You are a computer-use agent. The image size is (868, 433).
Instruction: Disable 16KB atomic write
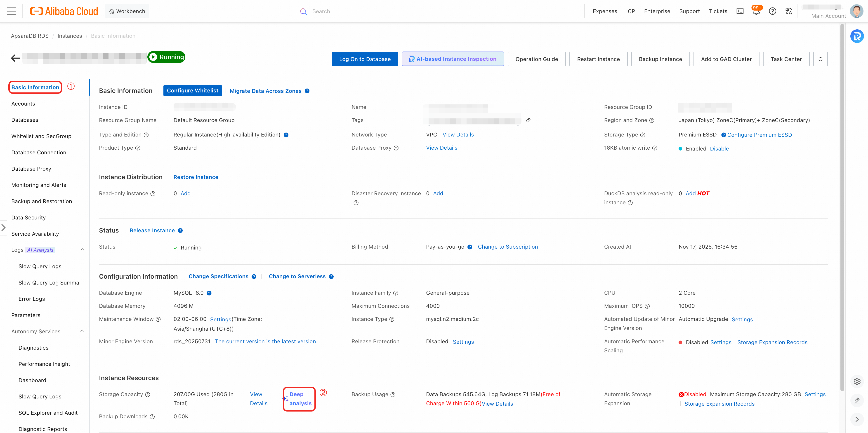[x=719, y=149]
